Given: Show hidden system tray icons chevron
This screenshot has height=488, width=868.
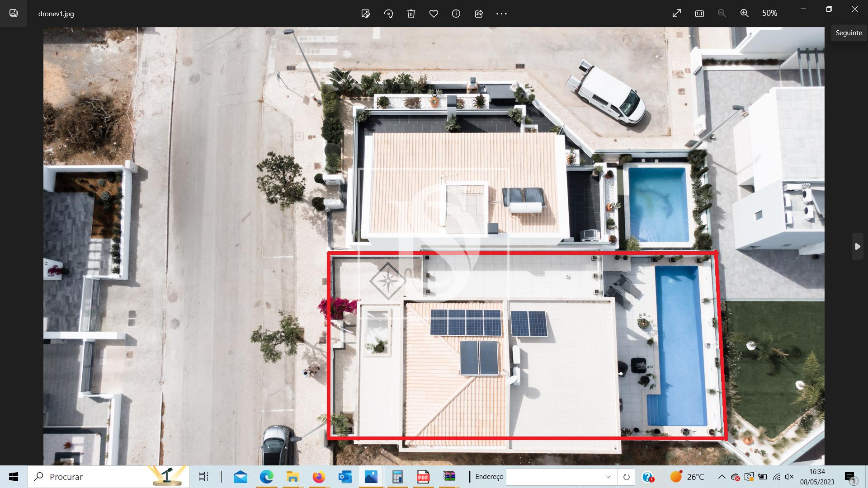Looking at the screenshot, I should pyautogui.click(x=722, y=477).
